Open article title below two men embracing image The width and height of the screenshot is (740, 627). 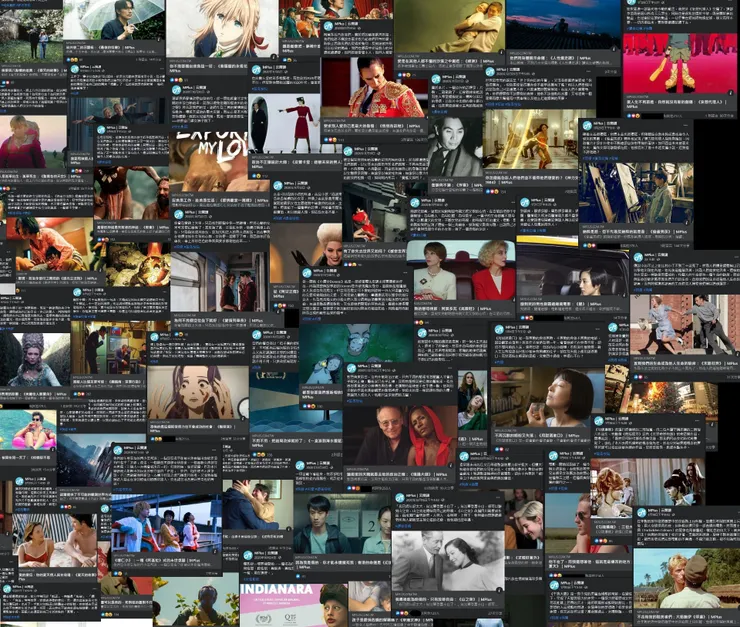pos(446,61)
